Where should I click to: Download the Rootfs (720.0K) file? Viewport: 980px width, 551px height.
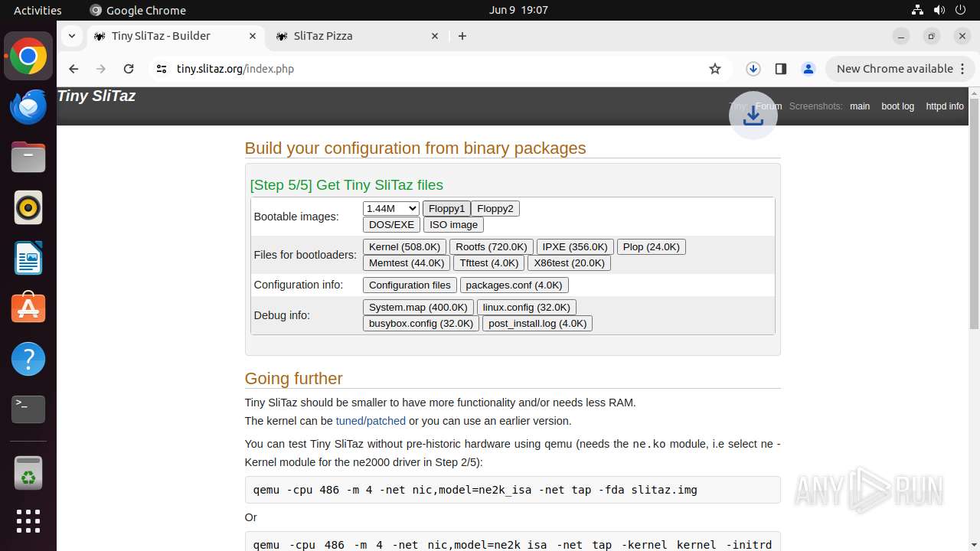coord(492,246)
